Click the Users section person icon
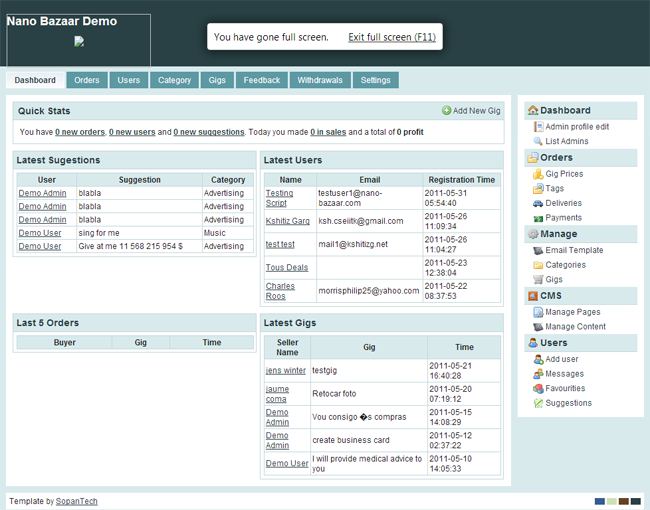650x510 pixels. click(533, 342)
